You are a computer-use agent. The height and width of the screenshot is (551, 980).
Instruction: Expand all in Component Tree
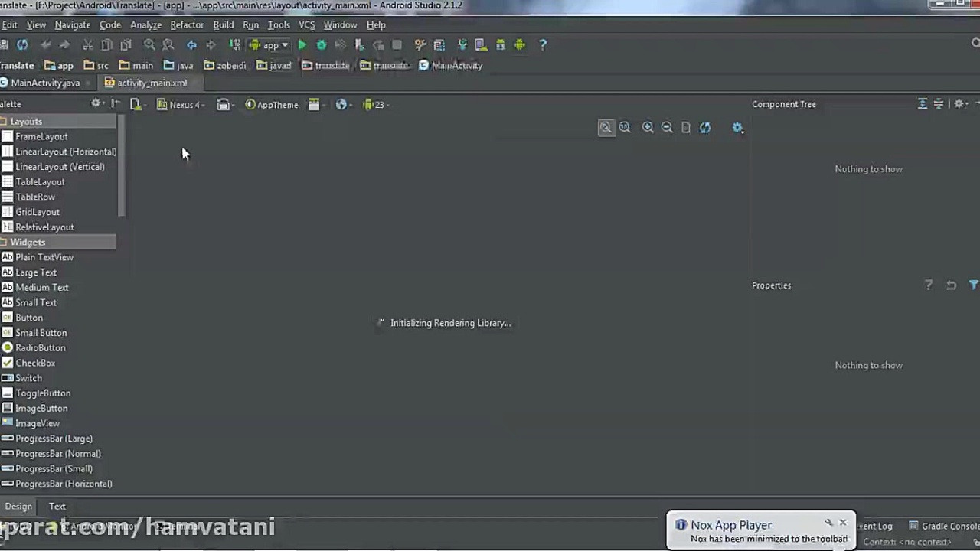click(923, 104)
